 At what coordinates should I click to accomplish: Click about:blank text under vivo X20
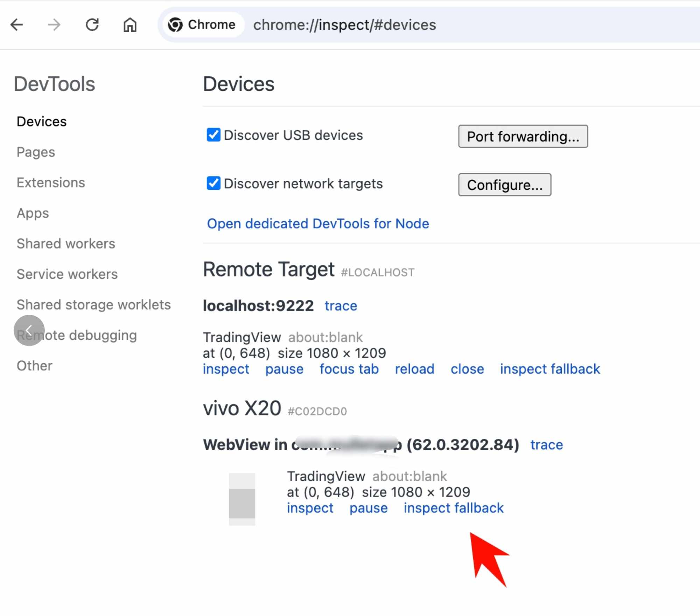click(409, 476)
